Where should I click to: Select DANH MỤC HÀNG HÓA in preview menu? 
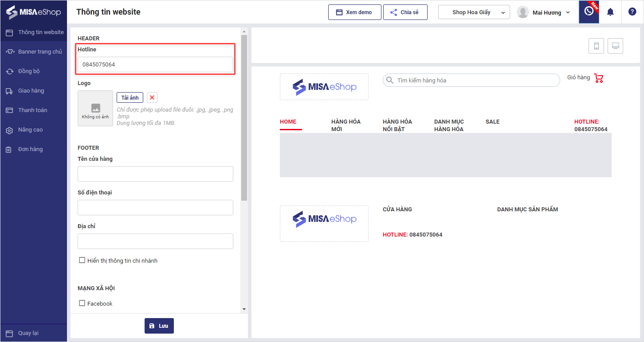click(x=449, y=125)
